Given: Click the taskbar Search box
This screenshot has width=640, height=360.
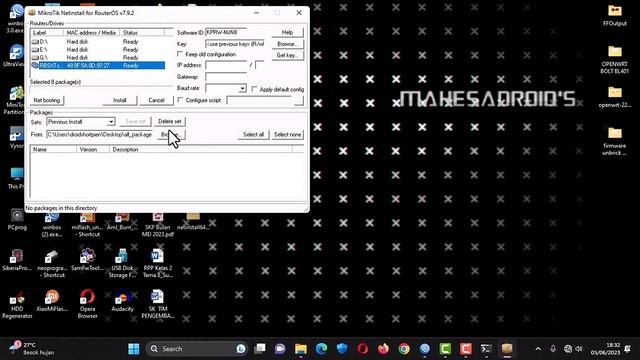Looking at the screenshot, I should (x=197, y=349).
